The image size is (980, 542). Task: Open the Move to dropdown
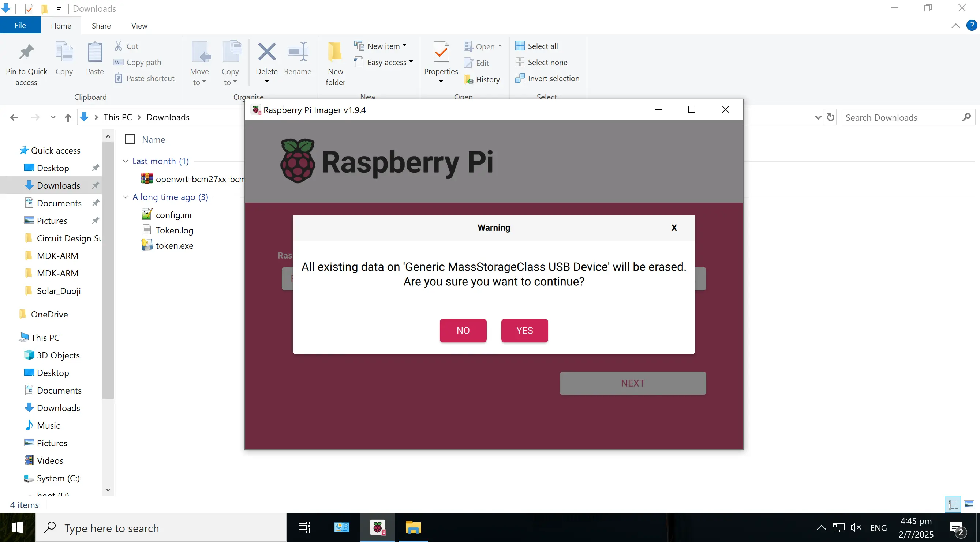pos(199,77)
